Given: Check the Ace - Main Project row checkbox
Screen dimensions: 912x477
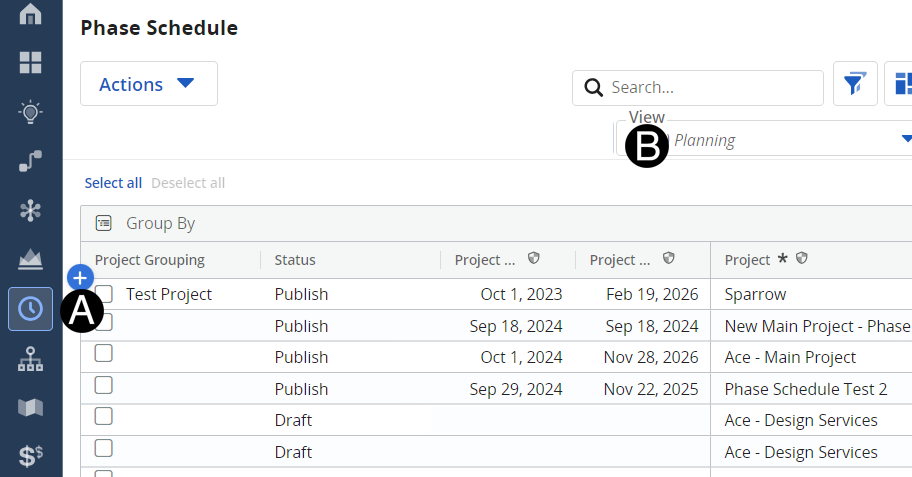Looking at the screenshot, I should pyautogui.click(x=104, y=354).
